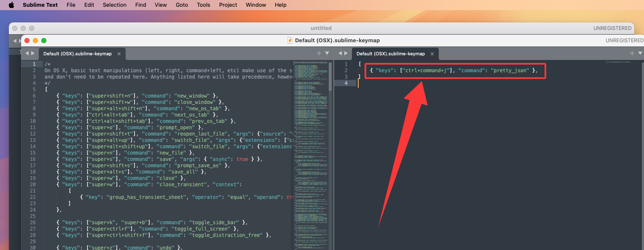This screenshot has height=250, width=644.
Task: Open the Goto menu
Action: click(182, 5)
